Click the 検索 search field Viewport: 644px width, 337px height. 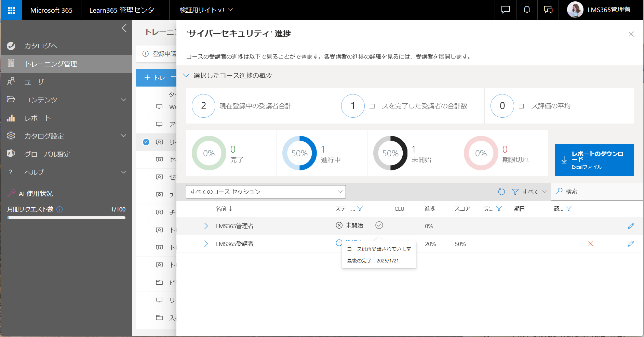(598, 192)
